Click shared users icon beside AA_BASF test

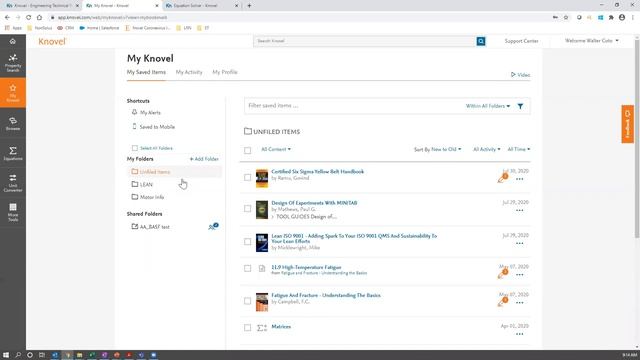tap(213, 227)
